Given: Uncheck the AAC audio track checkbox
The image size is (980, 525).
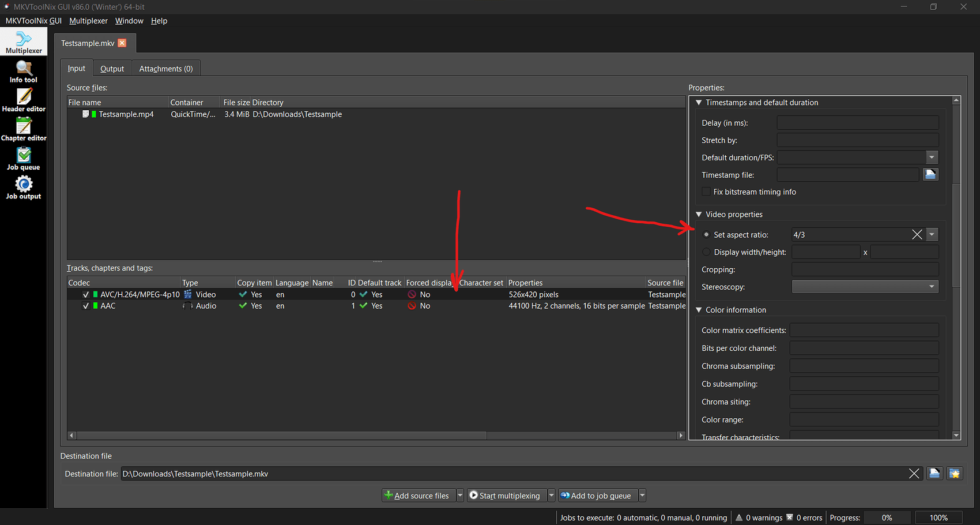Looking at the screenshot, I should click(x=86, y=306).
